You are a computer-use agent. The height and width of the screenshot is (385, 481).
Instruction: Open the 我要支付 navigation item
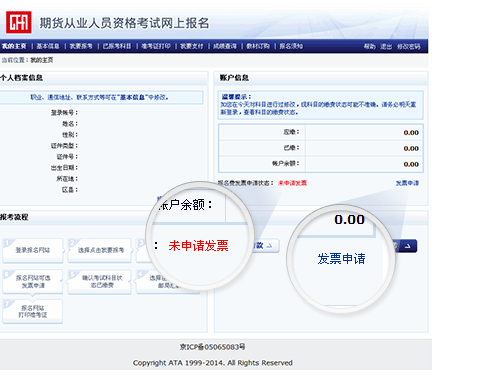point(192,46)
